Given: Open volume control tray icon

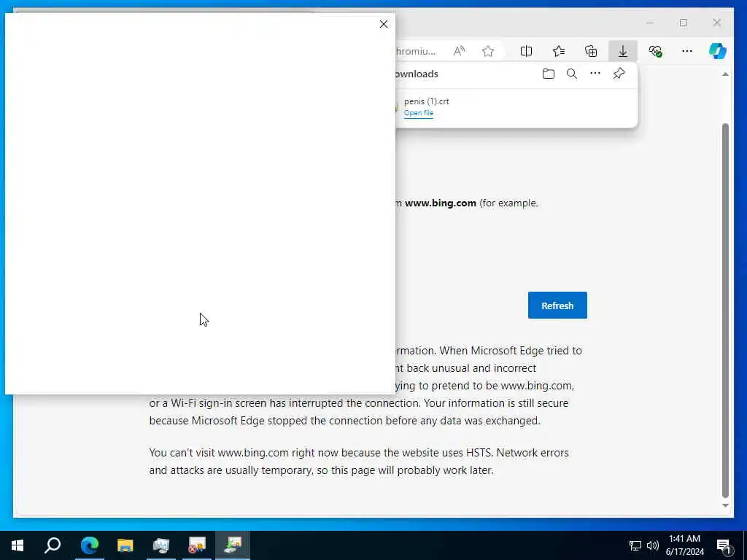Looking at the screenshot, I should pyautogui.click(x=653, y=545).
